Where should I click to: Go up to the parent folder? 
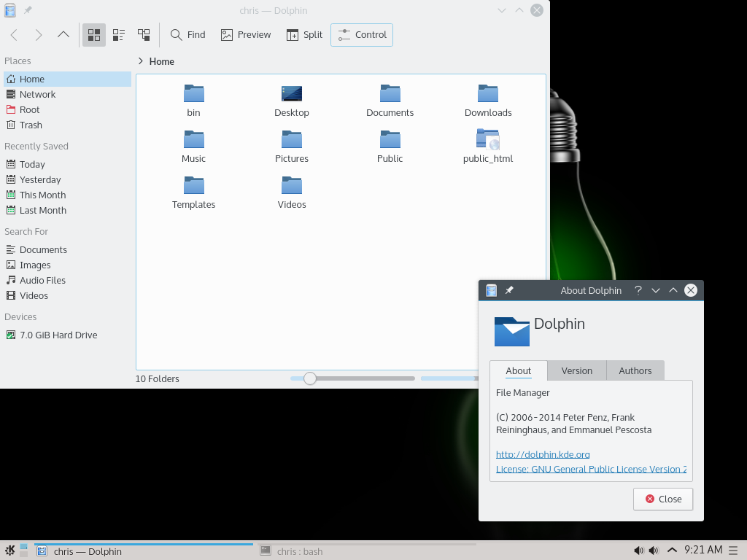(x=63, y=35)
